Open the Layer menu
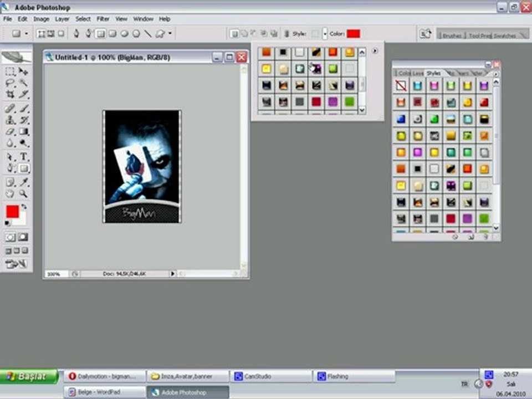The height and width of the screenshot is (399, 532). [x=62, y=19]
